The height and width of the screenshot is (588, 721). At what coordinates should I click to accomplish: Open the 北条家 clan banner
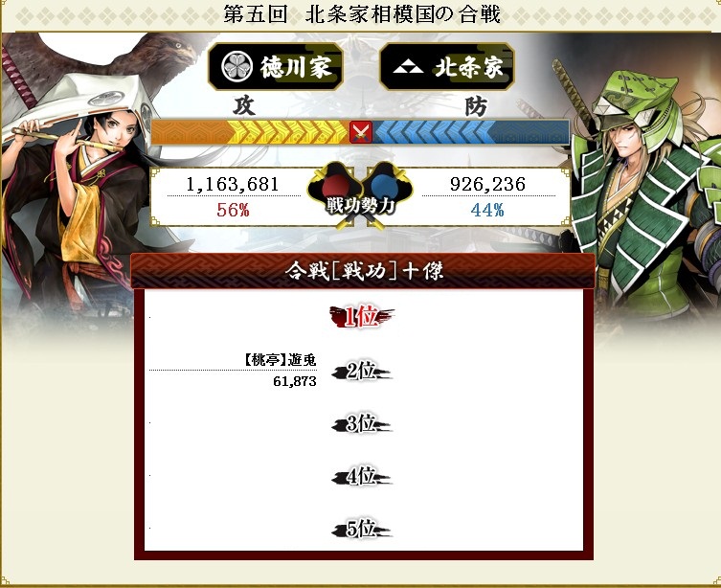447,67
